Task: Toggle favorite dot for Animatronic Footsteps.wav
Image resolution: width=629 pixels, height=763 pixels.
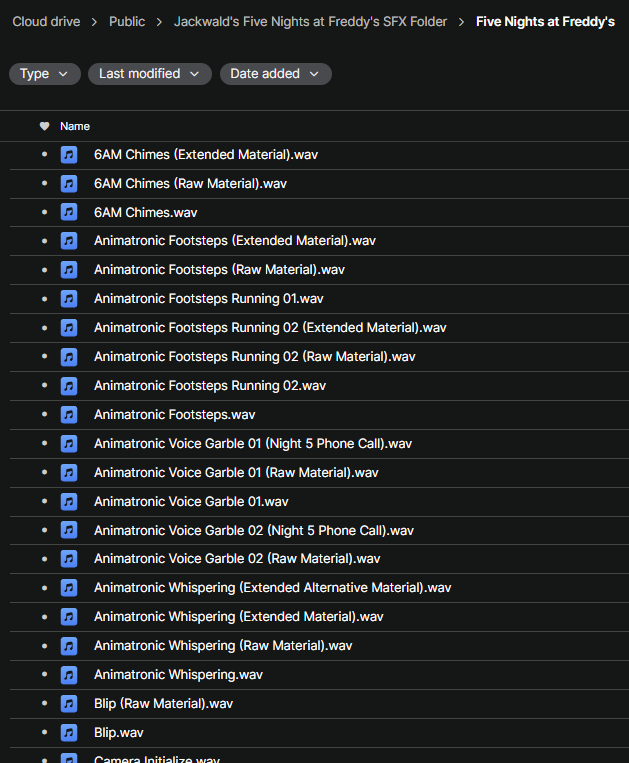Action: (x=44, y=414)
